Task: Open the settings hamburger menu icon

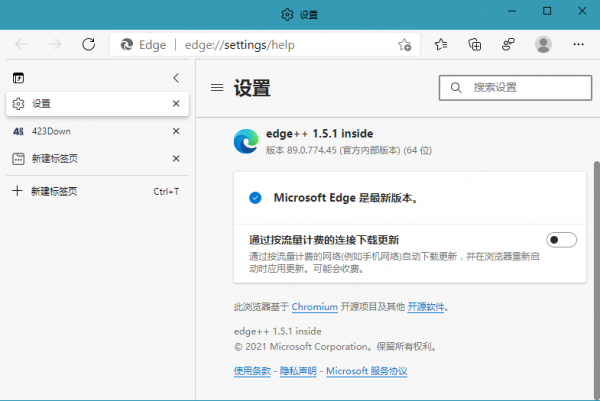Action: pyautogui.click(x=216, y=88)
